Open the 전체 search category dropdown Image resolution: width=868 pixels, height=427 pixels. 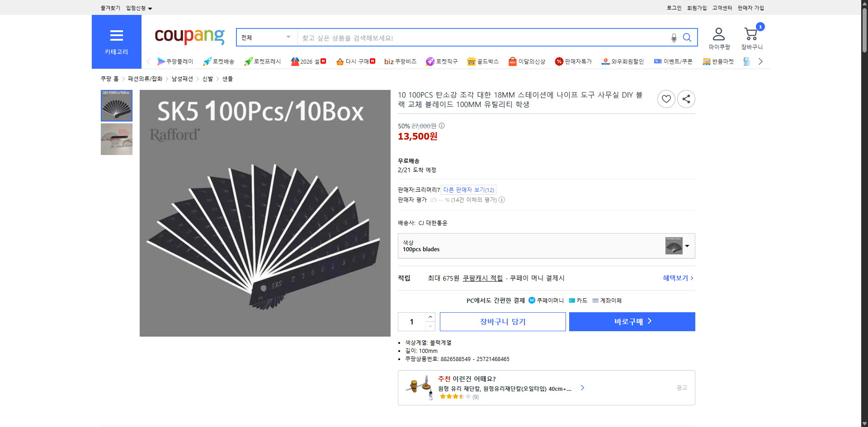click(x=266, y=38)
